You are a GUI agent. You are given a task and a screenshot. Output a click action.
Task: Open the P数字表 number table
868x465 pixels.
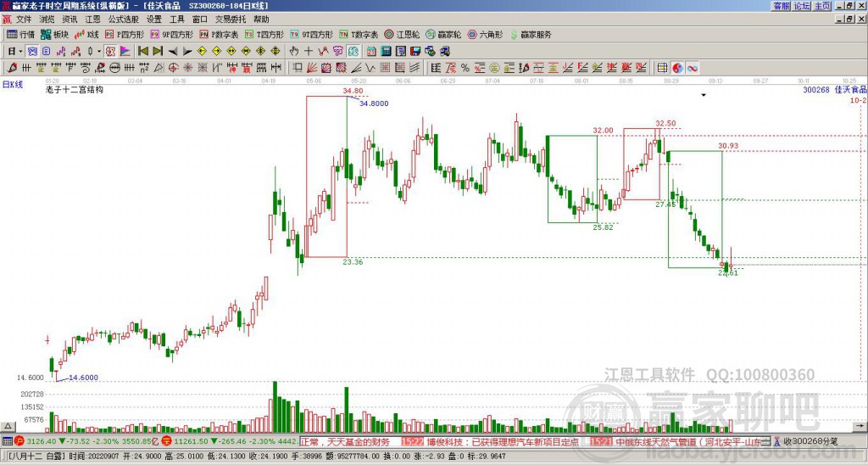pyautogui.click(x=220, y=34)
